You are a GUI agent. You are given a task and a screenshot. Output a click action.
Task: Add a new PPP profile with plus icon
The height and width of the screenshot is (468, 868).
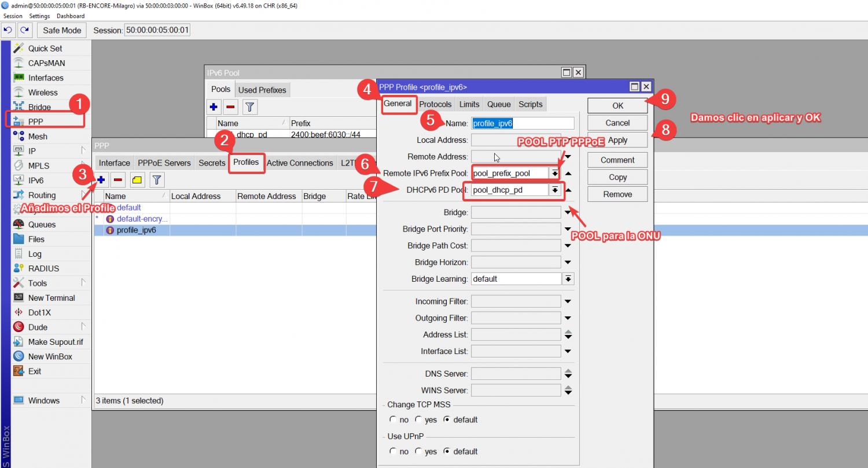click(x=101, y=180)
